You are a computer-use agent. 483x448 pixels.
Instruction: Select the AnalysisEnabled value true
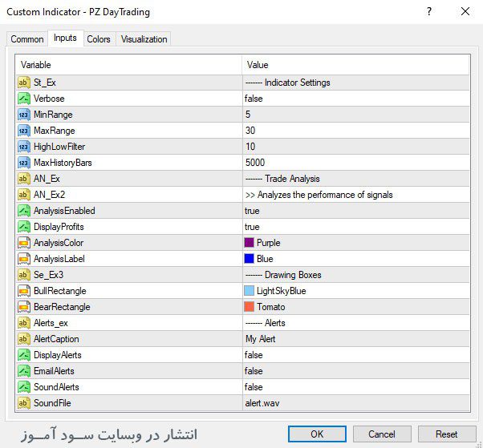pyautogui.click(x=252, y=211)
